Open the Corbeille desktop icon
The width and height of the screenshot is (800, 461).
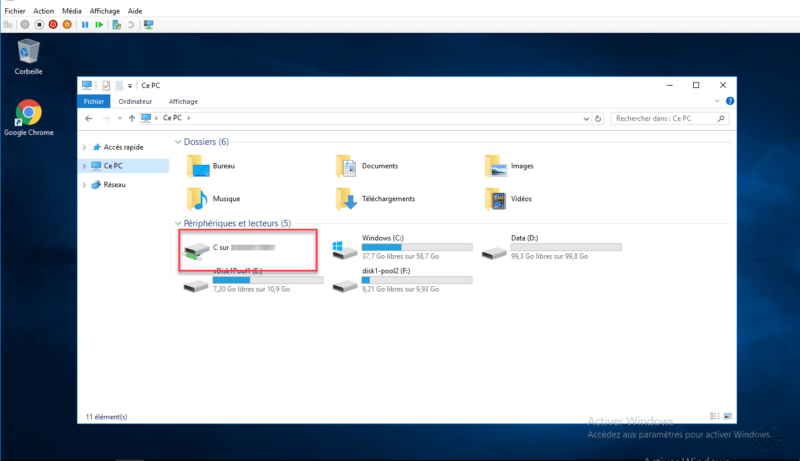[x=28, y=57]
